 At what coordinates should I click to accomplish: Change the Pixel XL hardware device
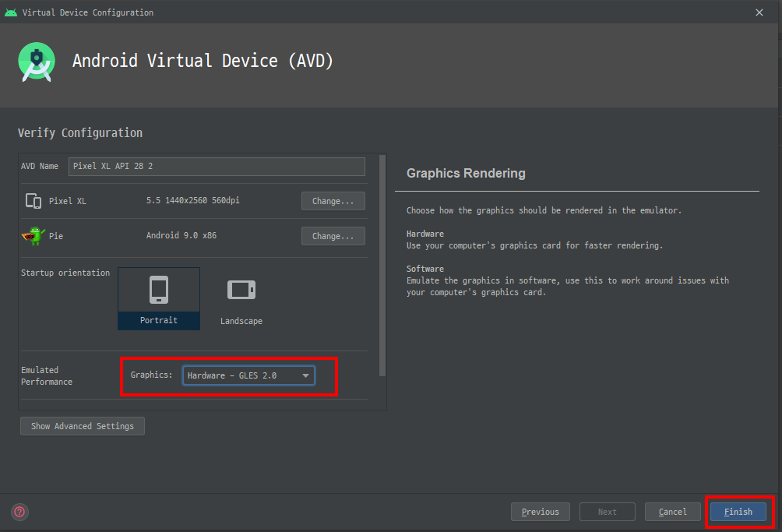click(x=333, y=201)
